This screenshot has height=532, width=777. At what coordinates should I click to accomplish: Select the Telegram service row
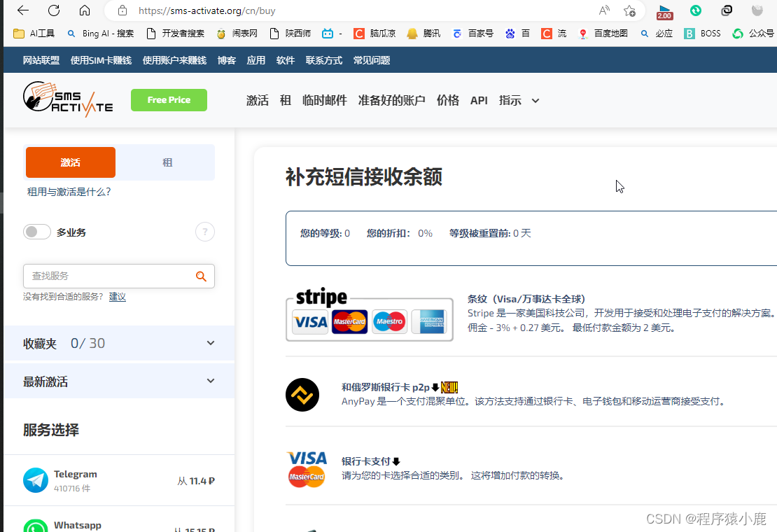point(119,480)
